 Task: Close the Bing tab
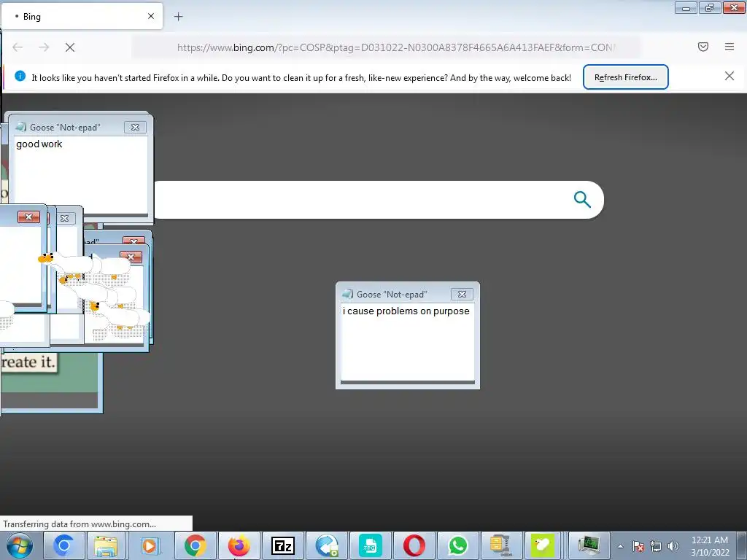point(151,16)
